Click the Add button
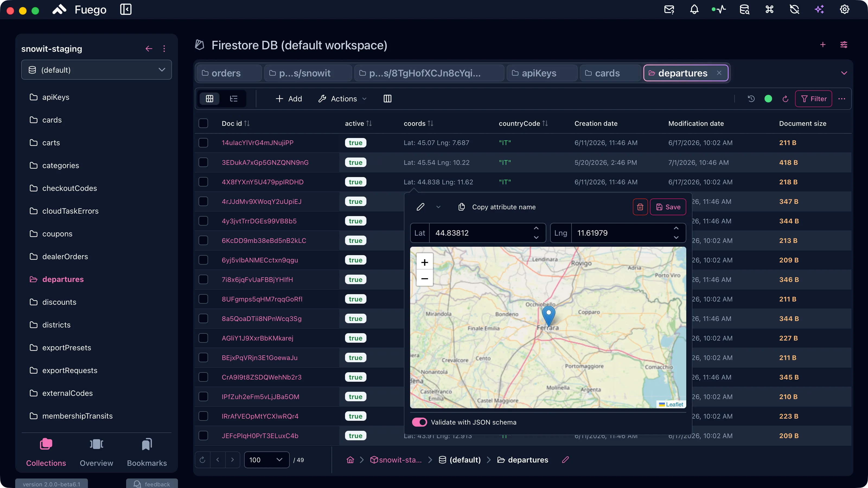868x488 pixels. pos(288,99)
